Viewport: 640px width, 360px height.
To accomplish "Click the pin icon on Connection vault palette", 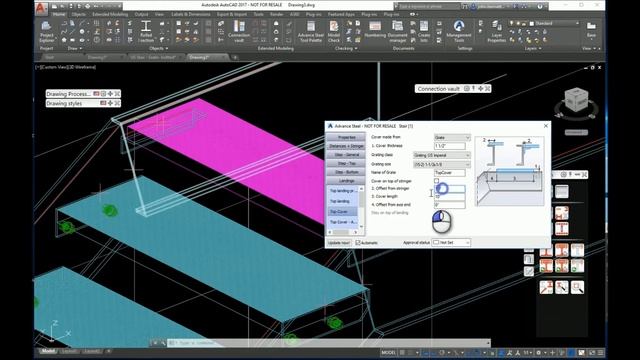I will (x=473, y=89).
